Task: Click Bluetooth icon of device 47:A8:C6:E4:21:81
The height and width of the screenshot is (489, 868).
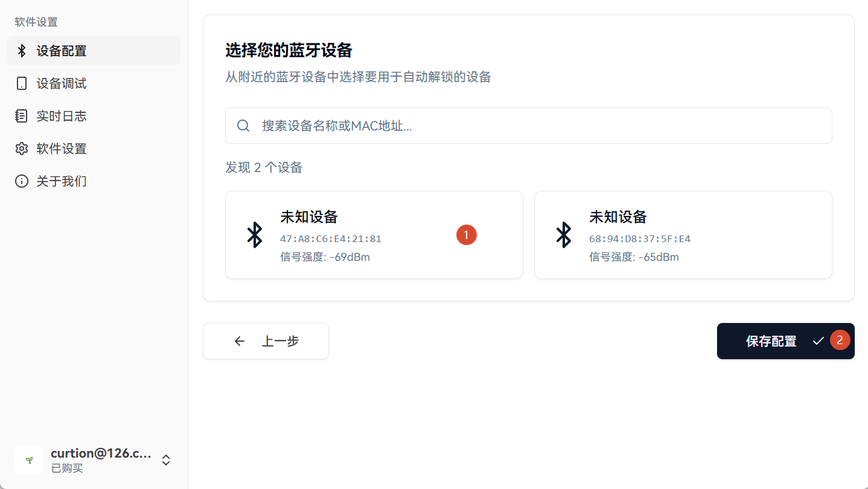Action: (x=255, y=235)
